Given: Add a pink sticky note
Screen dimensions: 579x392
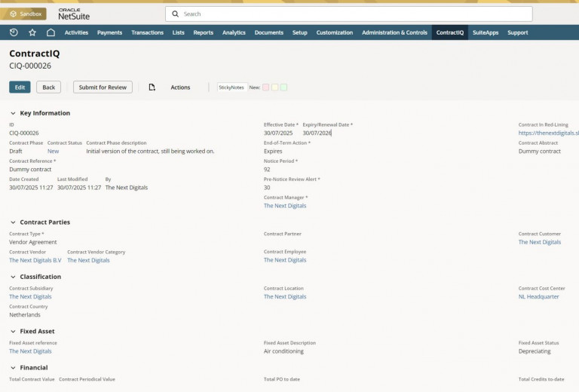Looking at the screenshot, I should coord(265,87).
